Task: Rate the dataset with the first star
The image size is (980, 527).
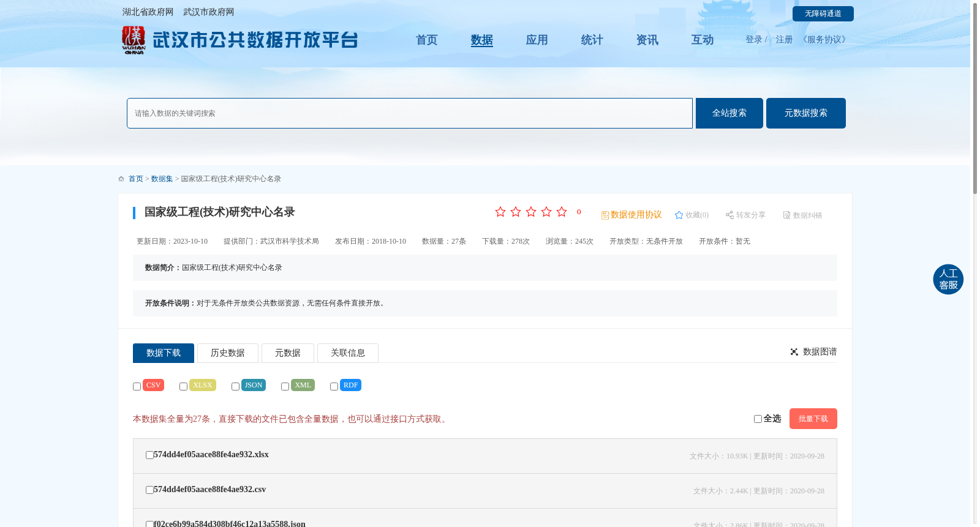Action: tap(500, 212)
